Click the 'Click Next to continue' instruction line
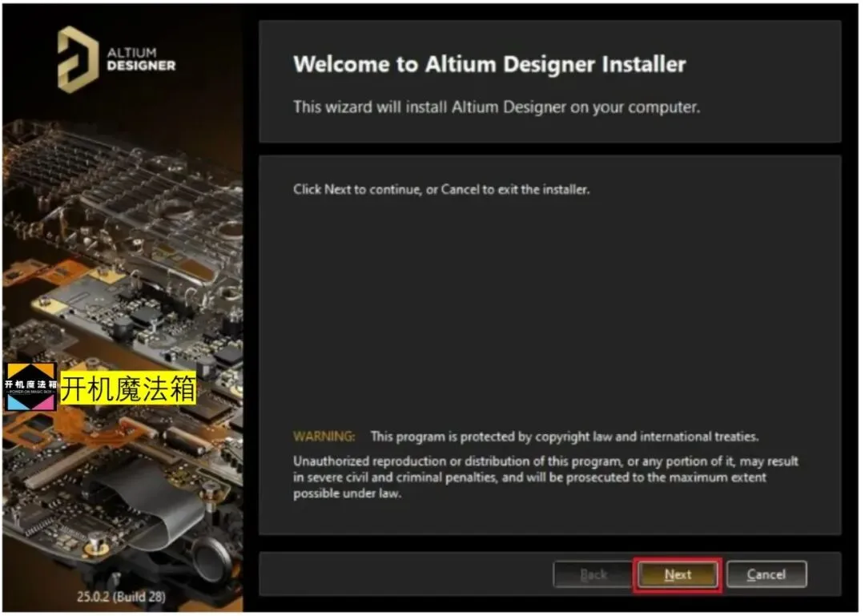Image resolution: width=865 pixels, height=616 pixels. pyautogui.click(x=441, y=189)
